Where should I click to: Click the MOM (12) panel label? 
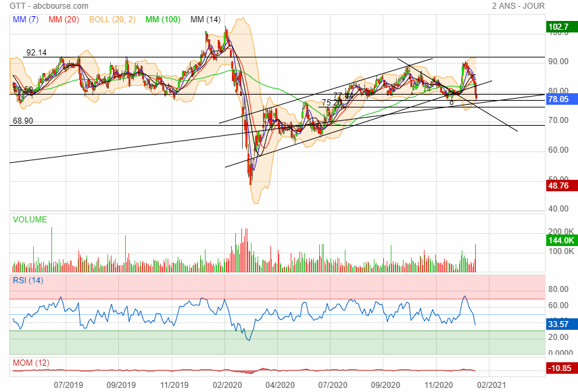click(x=31, y=363)
